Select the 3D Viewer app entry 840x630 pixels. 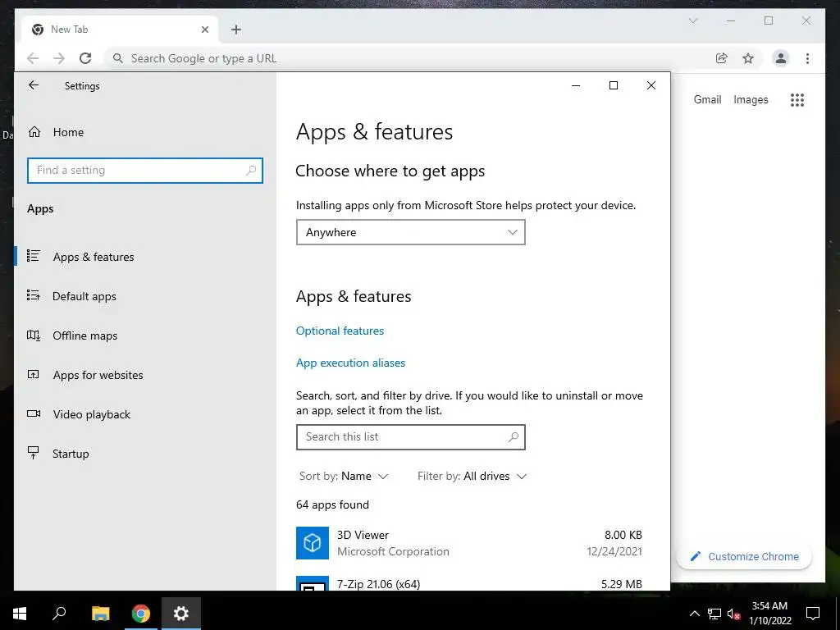pos(468,543)
